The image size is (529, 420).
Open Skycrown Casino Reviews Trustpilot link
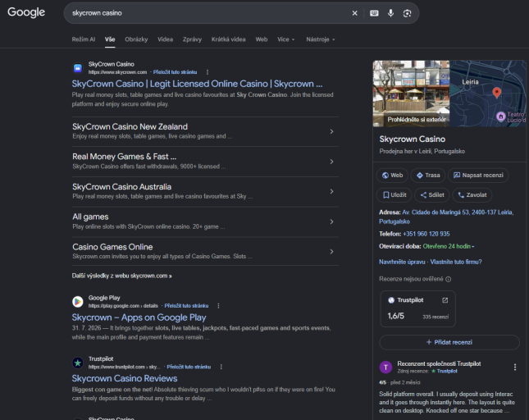point(125,378)
